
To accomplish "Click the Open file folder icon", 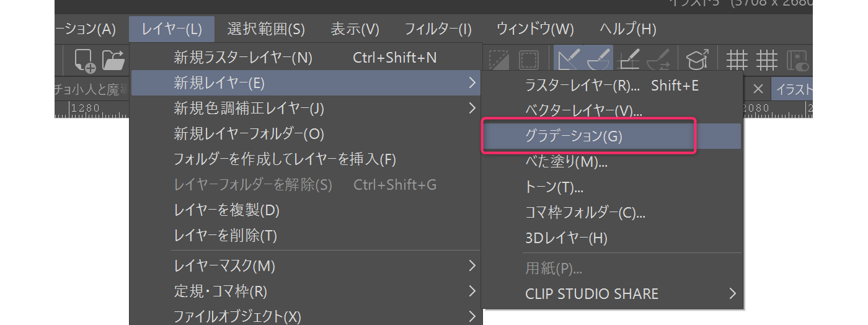I will [x=113, y=59].
